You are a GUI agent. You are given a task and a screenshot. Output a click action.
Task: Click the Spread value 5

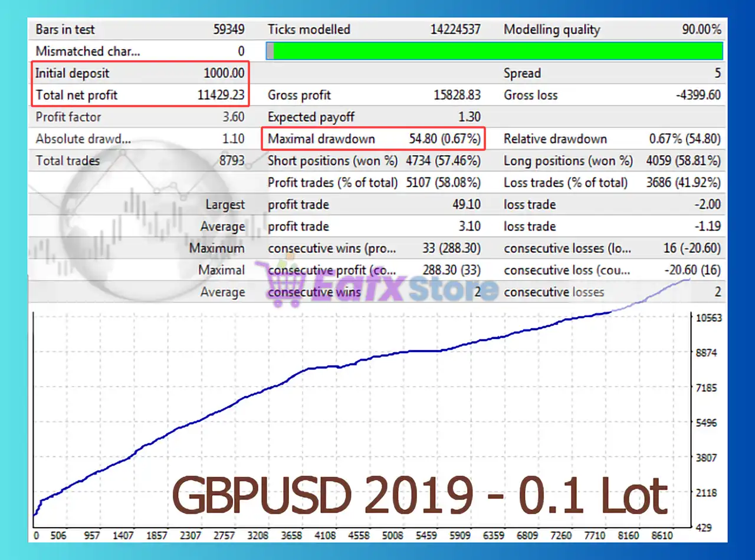(x=717, y=74)
